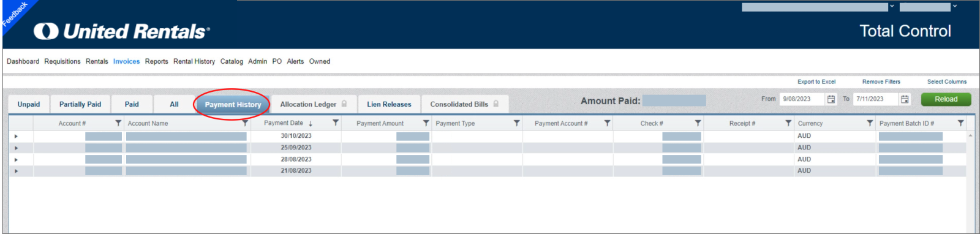Click the United Rentals logo
Screen dimensions: 980x234
121,31
